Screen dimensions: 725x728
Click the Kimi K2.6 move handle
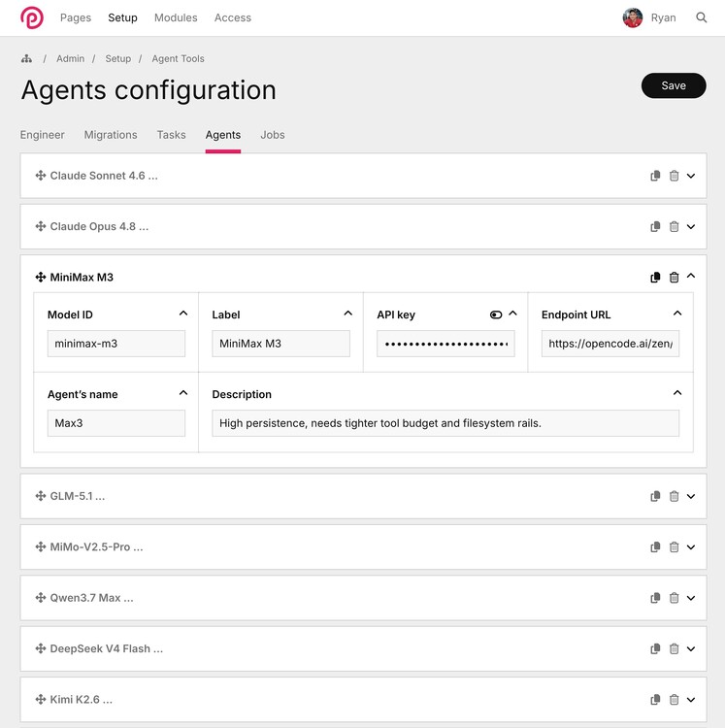tap(41, 699)
